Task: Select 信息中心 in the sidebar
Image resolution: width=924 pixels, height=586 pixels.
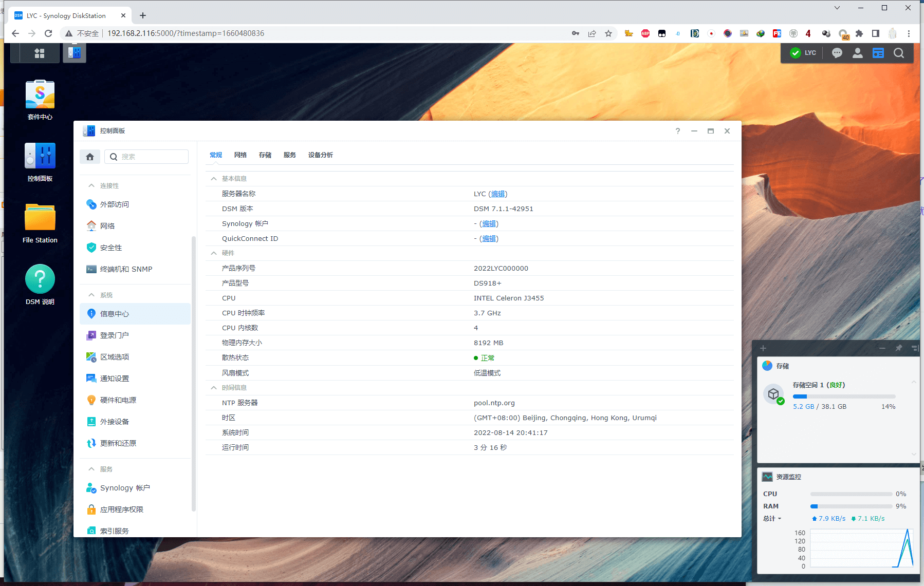Action: tap(135, 314)
